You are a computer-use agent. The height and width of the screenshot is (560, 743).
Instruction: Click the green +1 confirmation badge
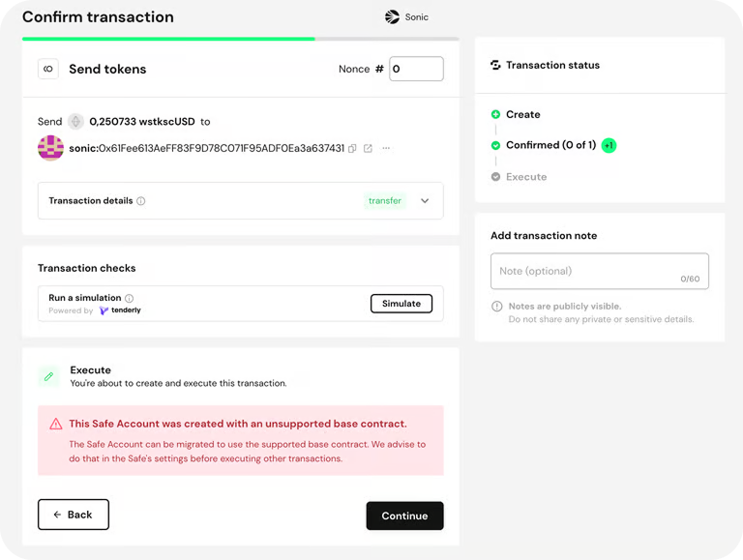click(609, 145)
